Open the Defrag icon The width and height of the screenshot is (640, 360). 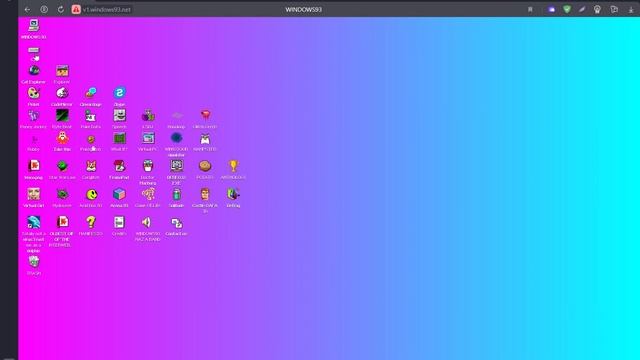coord(233,194)
